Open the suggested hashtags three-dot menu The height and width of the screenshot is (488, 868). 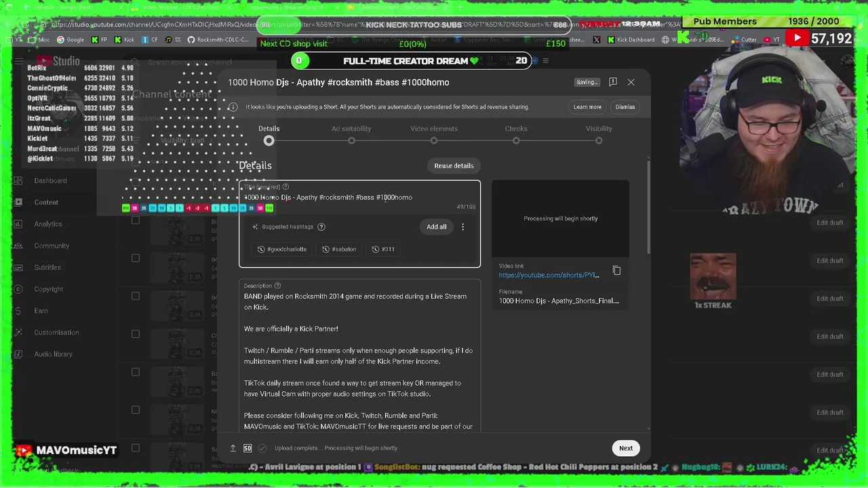tap(463, 227)
